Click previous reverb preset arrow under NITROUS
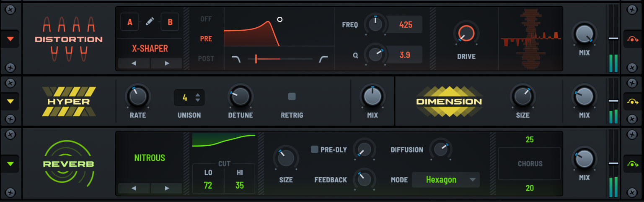 [134, 188]
